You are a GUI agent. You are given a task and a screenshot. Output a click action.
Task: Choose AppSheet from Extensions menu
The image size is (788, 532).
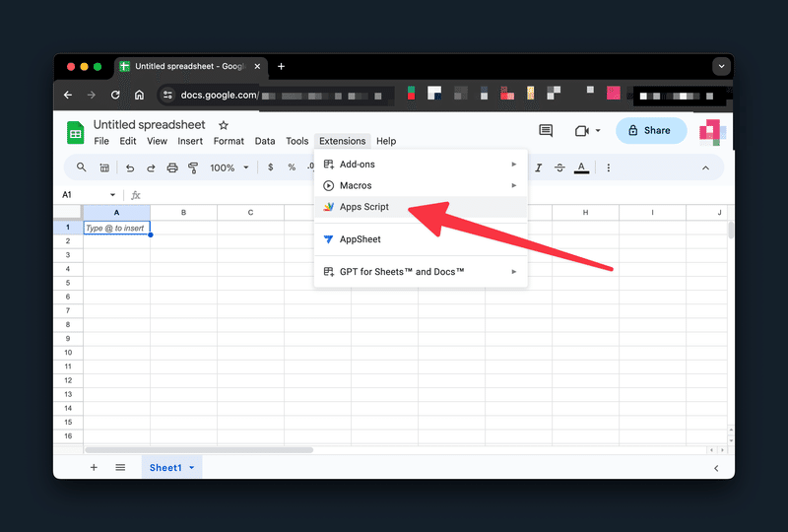421,239
